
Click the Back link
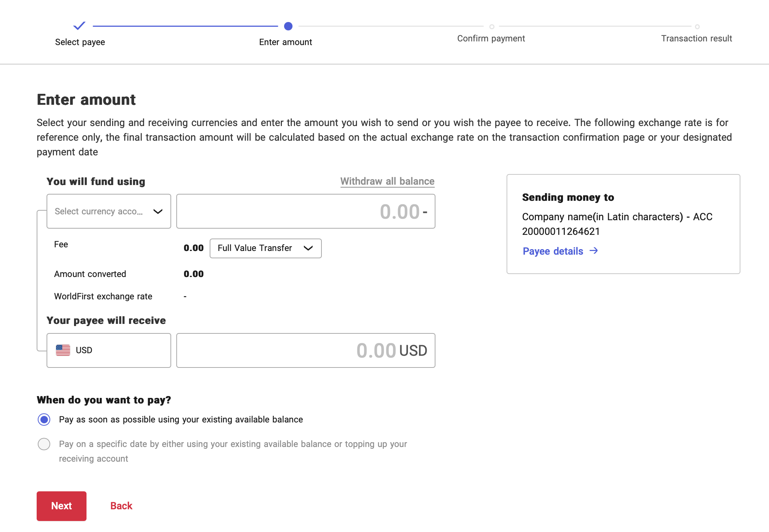(x=121, y=506)
